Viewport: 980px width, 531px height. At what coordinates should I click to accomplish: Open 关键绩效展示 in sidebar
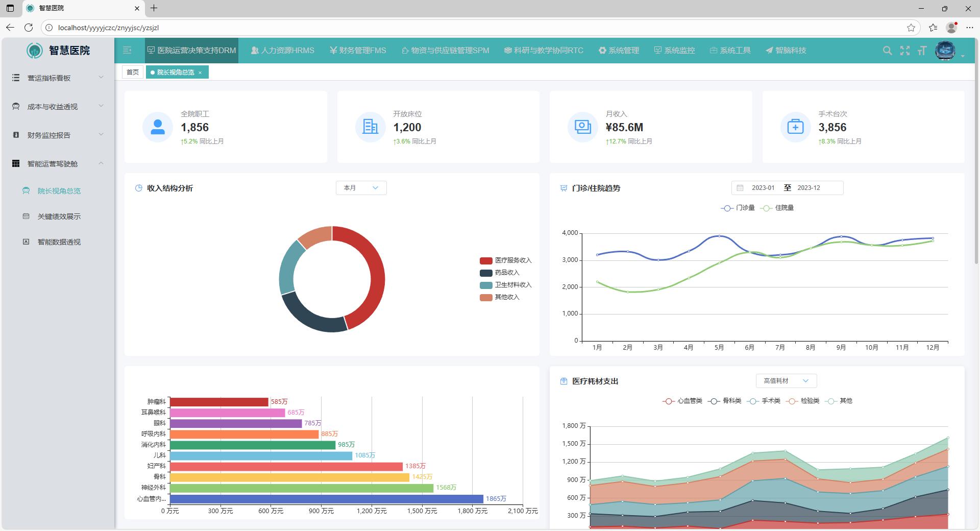coord(59,216)
